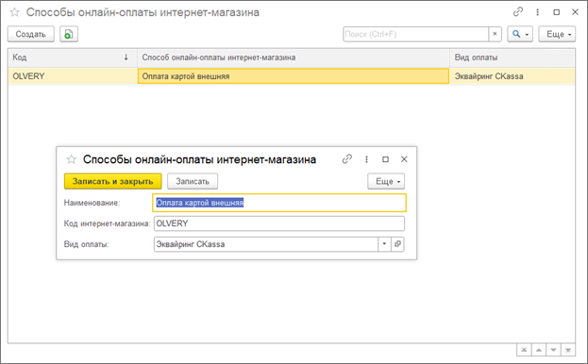Click Записать и закрыть button

113,181
